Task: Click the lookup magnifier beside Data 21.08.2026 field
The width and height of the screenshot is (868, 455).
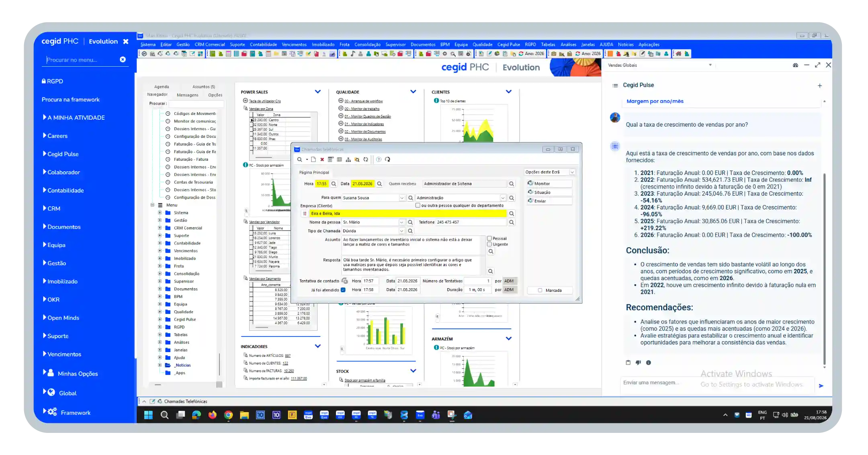Action: click(379, 184)
